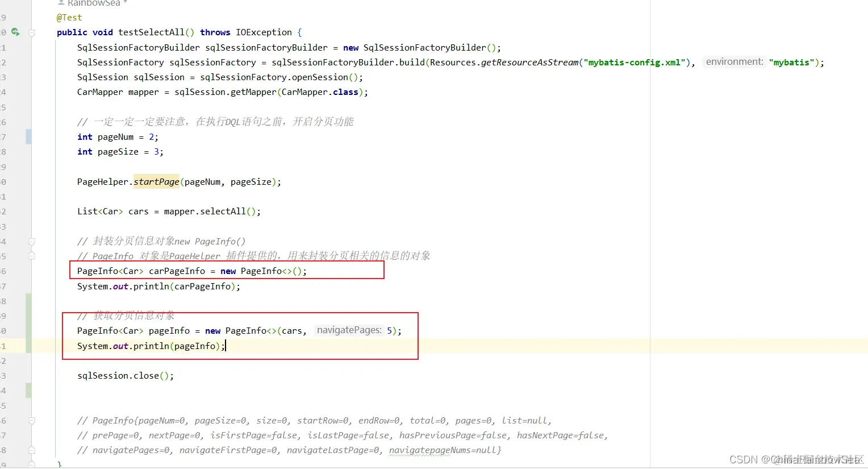Screen dimensions: 868x469
Task: Collapse the PageInfo output comment fold marker
Action: 32,421
